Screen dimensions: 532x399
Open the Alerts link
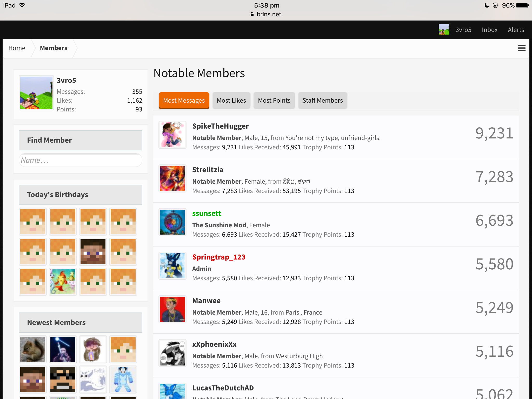(x=516, y=30)
